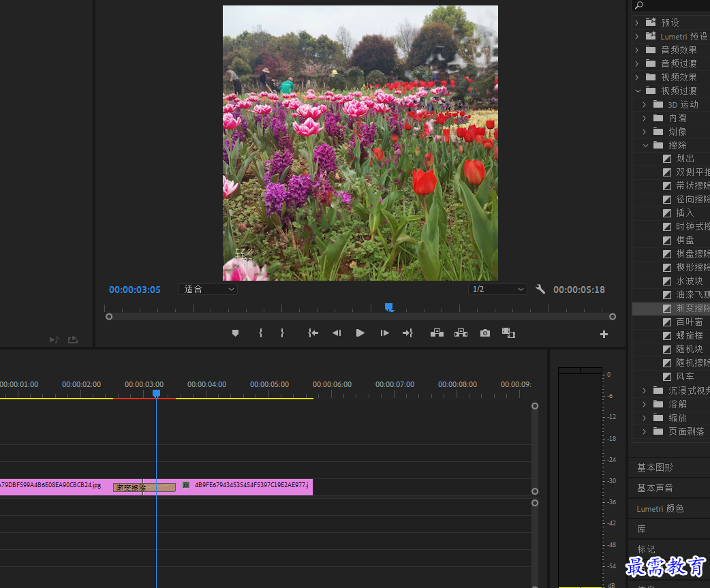
Task: Step back one frame
Action: (x=337, y=333)
